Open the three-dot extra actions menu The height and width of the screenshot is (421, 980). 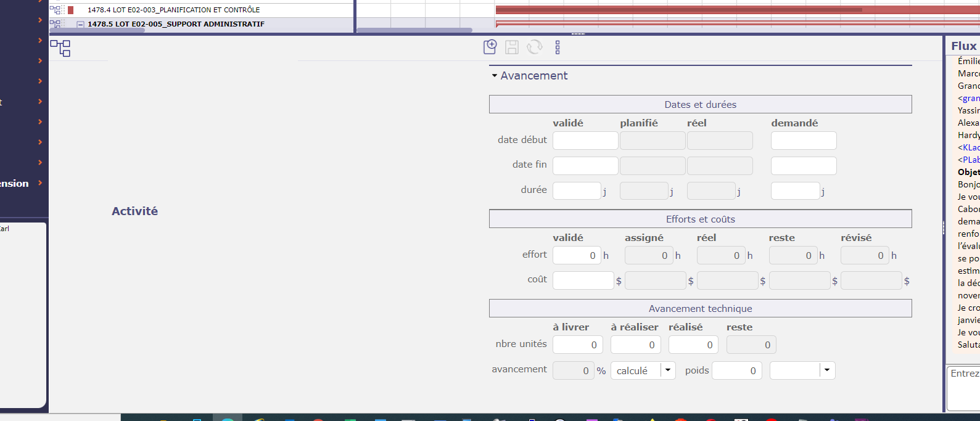[x=558, y=47]
